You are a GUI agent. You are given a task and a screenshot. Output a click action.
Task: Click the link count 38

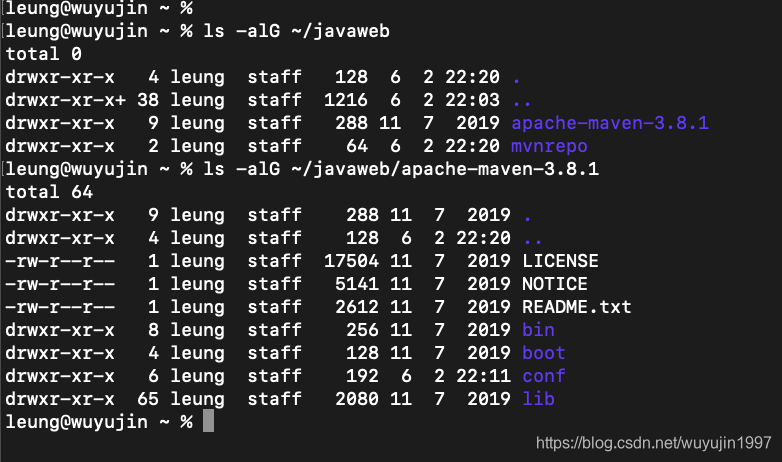[148, 100]
